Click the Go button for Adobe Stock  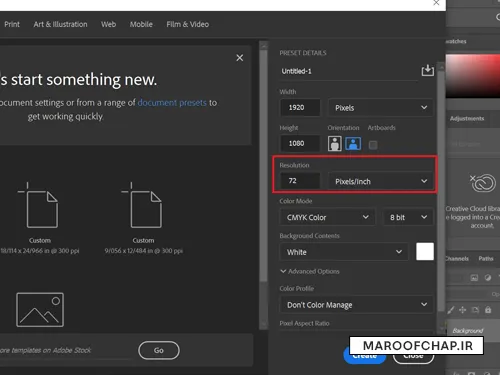click(x=159, y=350)
